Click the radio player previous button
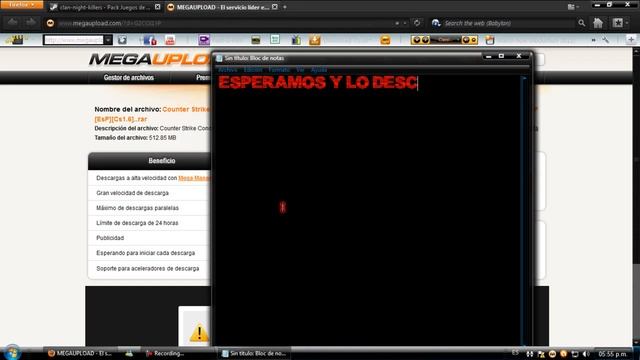Screen dimensions: 640x360 pos(416,40)
